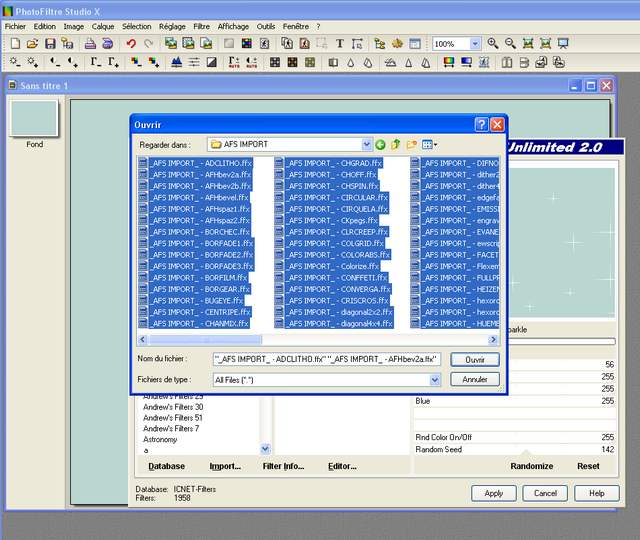Click Reset in Filters Unlimited
Image resolution: width=640 pixels, height=540 pixels.
coord(588,466)
